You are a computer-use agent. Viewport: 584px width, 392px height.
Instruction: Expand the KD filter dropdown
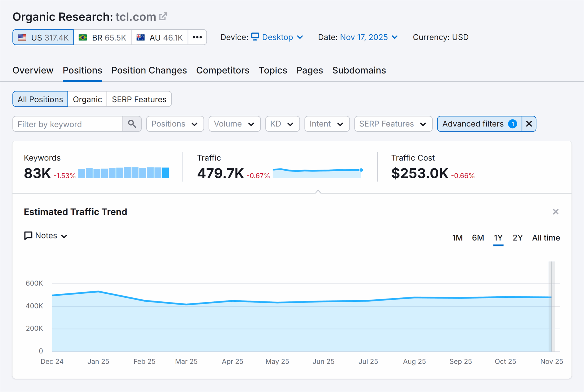[x=282, y=124]
